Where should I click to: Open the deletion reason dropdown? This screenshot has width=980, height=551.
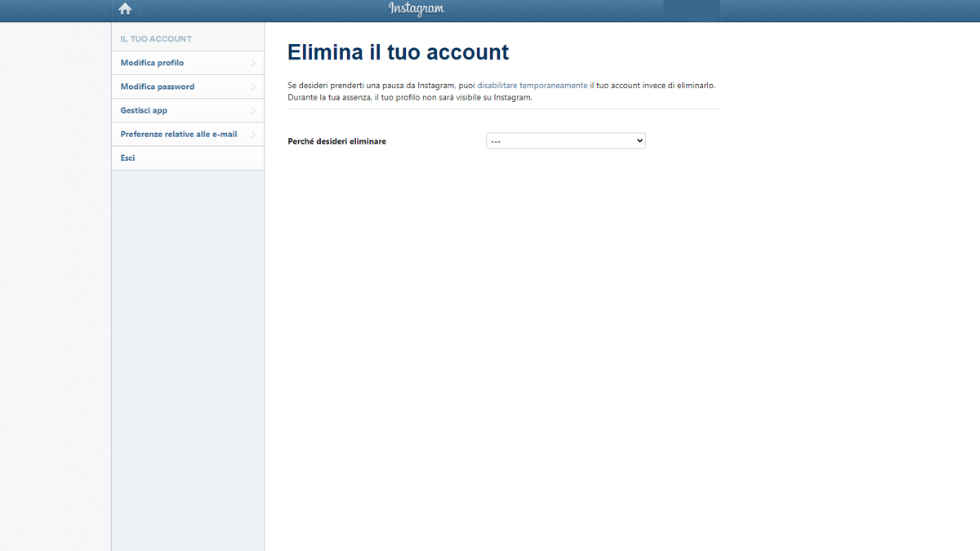click(566, 141)
